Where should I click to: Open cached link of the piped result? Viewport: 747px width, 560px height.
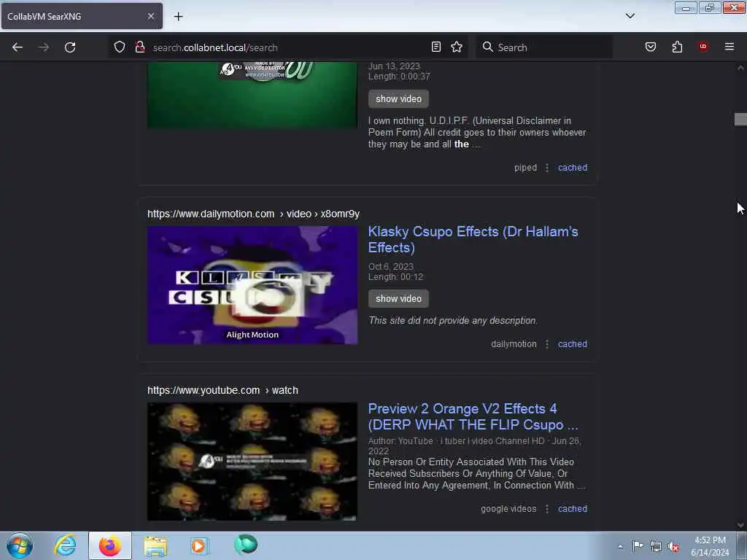click(573, 168)
